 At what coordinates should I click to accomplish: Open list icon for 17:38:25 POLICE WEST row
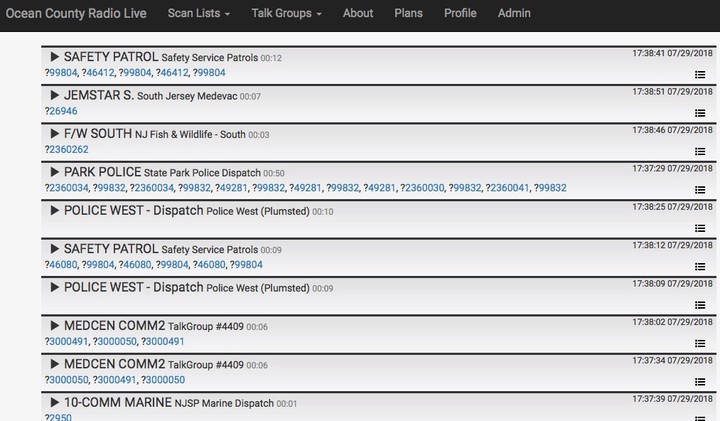pyautogui.click(x=700, y=228)
